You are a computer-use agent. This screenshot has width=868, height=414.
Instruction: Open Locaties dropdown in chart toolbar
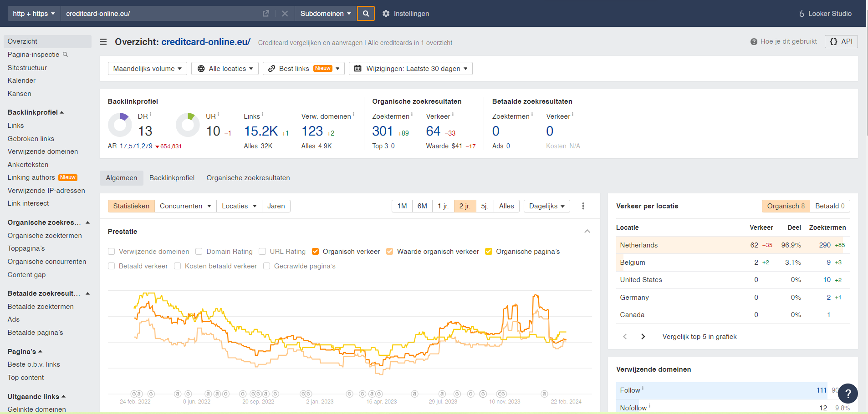239,206
